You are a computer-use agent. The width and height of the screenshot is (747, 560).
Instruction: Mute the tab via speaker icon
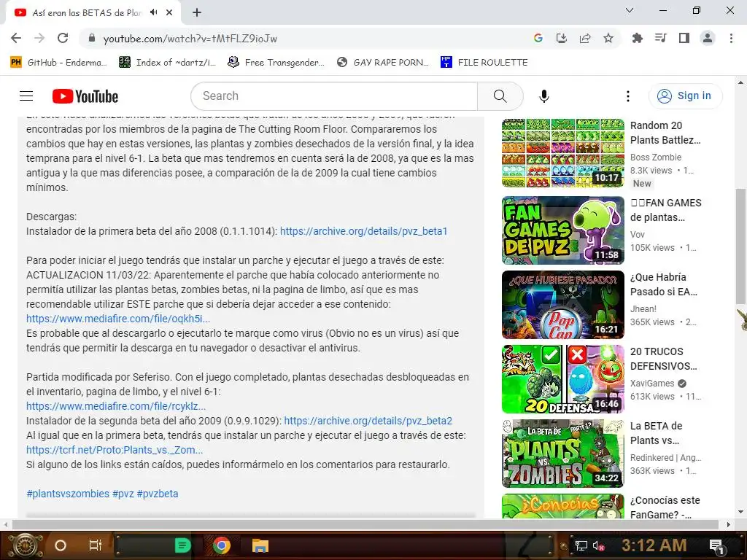(x=153, y=12)
